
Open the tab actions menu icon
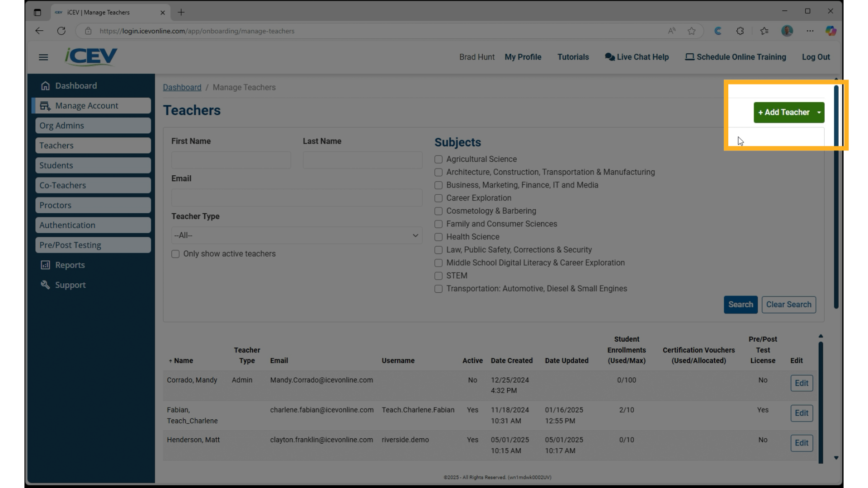38,12
